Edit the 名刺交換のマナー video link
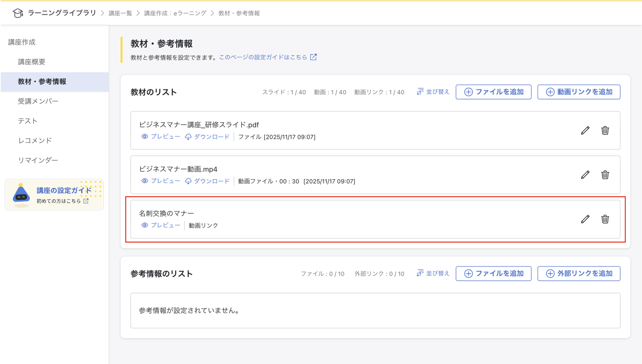642x364 pixels. 585,219
